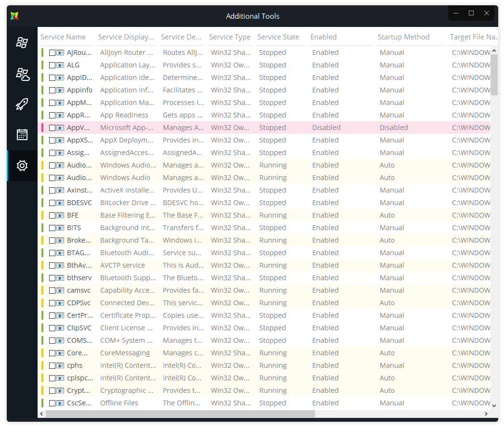Click the service icon beside BDESVC

(60, 203)
